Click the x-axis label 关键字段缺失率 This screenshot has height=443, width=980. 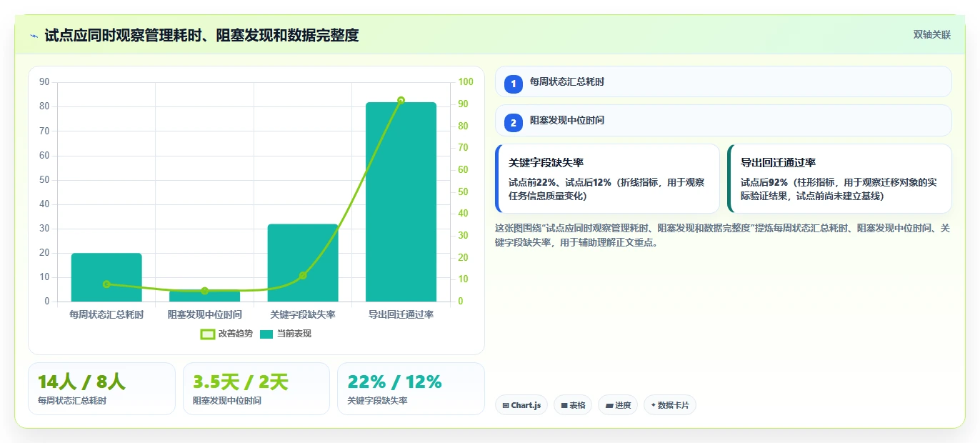tap(303, 314)
